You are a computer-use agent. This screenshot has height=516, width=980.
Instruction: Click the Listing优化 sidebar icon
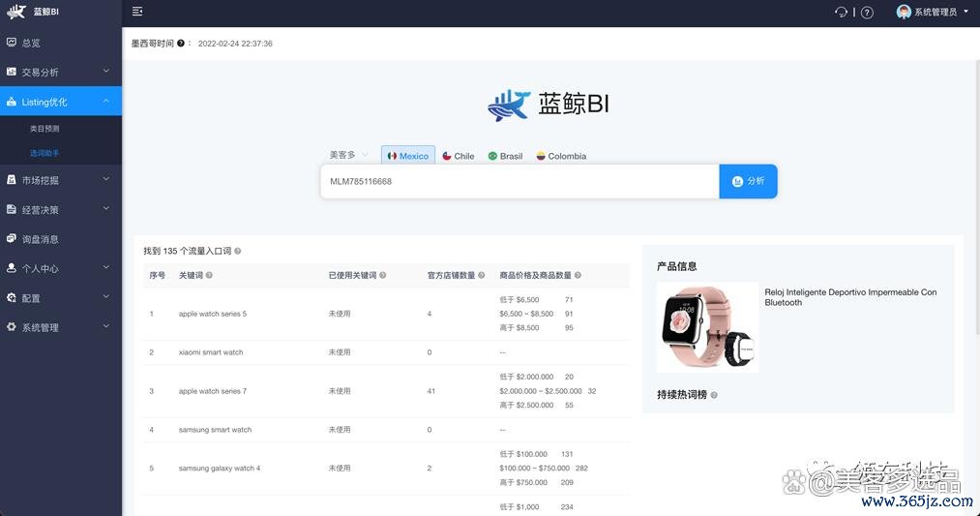tap(12, 102)
